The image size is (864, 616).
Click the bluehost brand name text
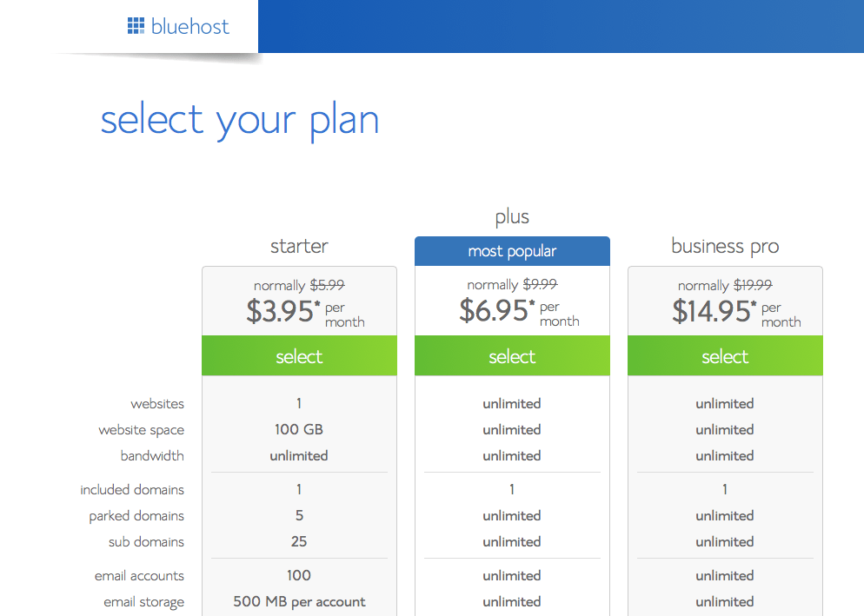pyautogui.click(x=190, y=26)
